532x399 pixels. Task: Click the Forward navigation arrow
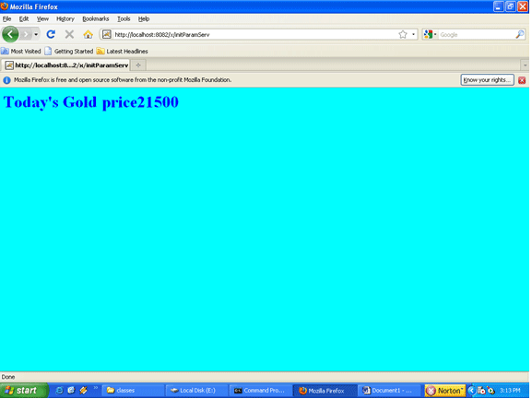[x=26, y=34]
